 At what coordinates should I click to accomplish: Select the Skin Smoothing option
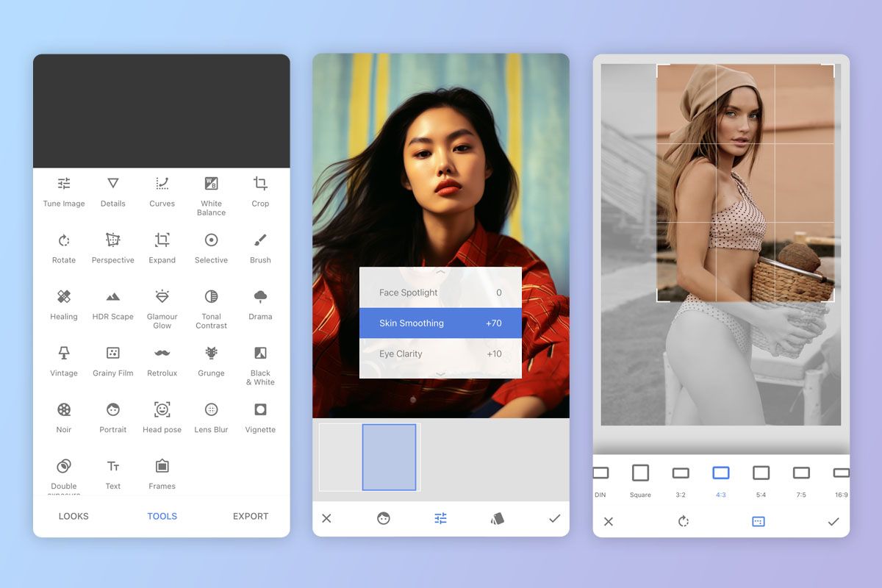pyautogui.click(x=440, y=323)
